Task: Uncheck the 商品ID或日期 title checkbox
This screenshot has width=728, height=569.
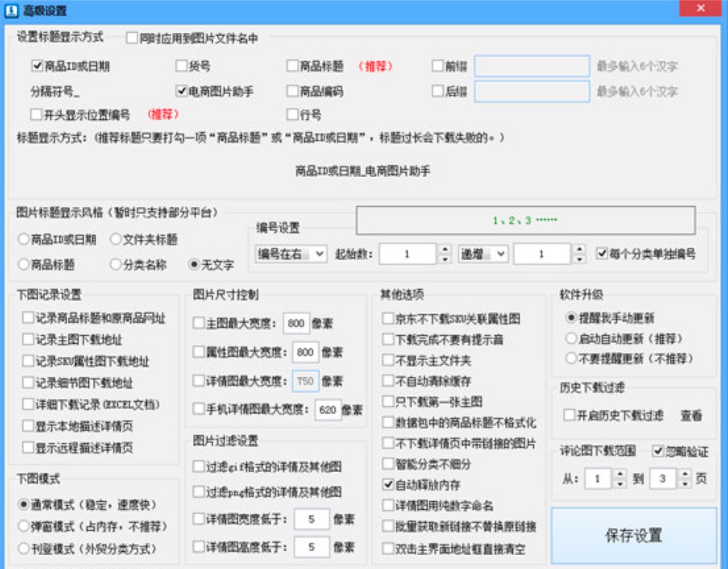Action: (38, 66)
